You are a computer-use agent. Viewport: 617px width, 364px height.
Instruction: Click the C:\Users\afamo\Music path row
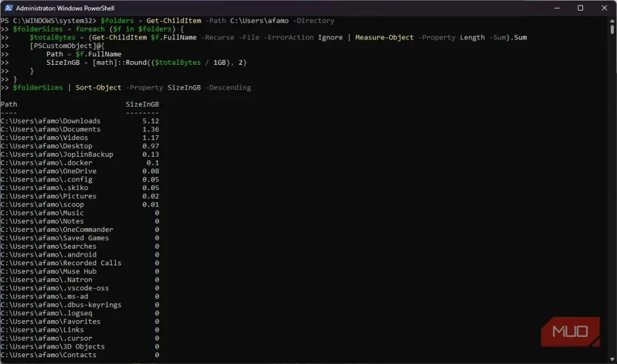pyautogui.click(x=42, y=213)
